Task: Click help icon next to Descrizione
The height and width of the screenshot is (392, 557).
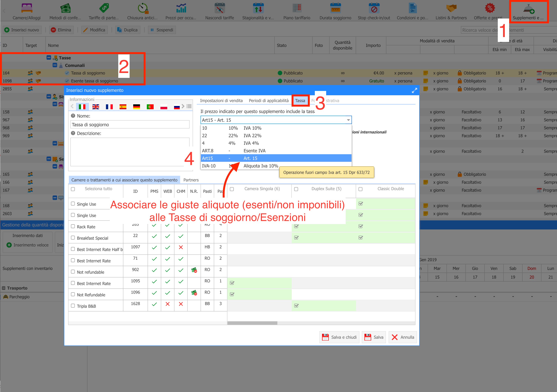Action: click(73, 133)
